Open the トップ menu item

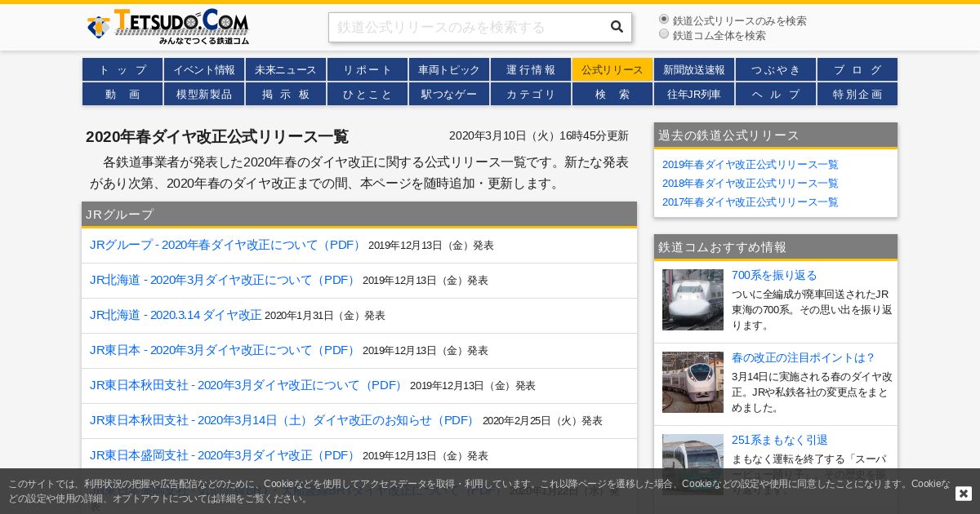(x=122, y=69)
